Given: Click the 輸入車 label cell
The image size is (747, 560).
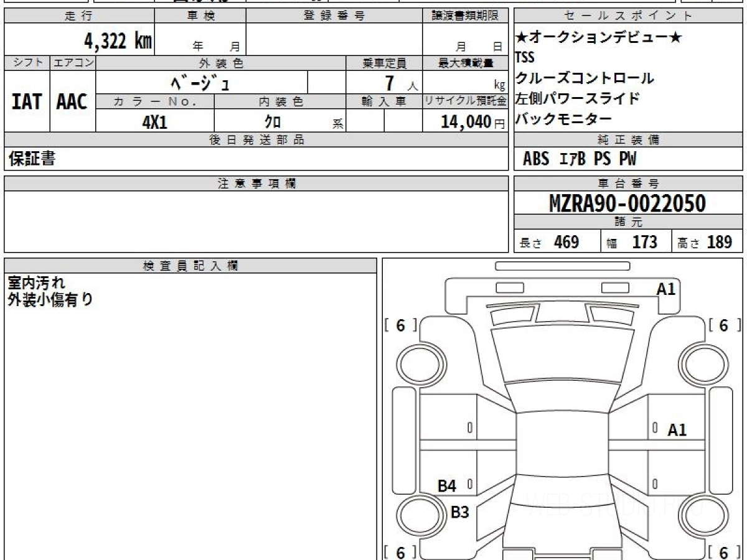Looking at the screenshot, I should tap(384, 101).
